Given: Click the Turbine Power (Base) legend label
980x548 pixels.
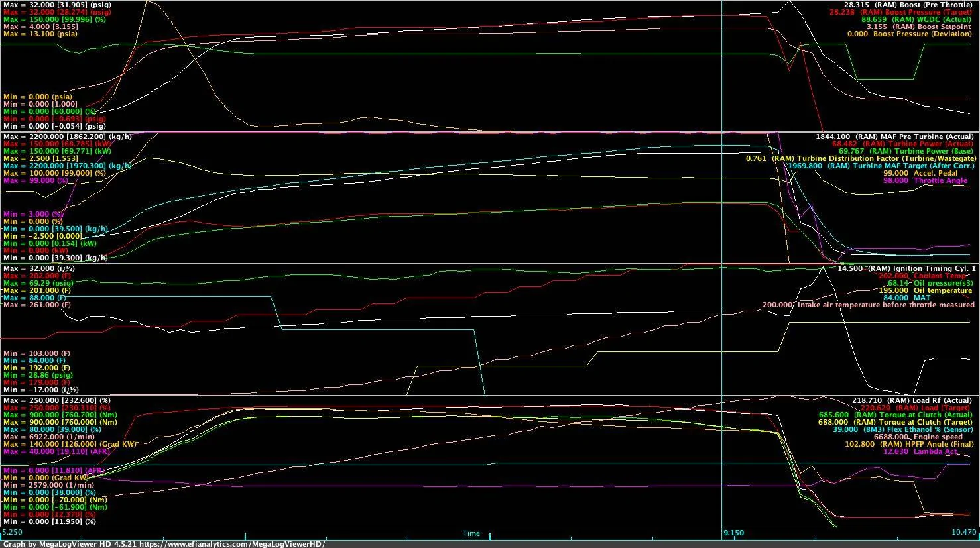Looking at the screenshot, I should click(905, 150).
